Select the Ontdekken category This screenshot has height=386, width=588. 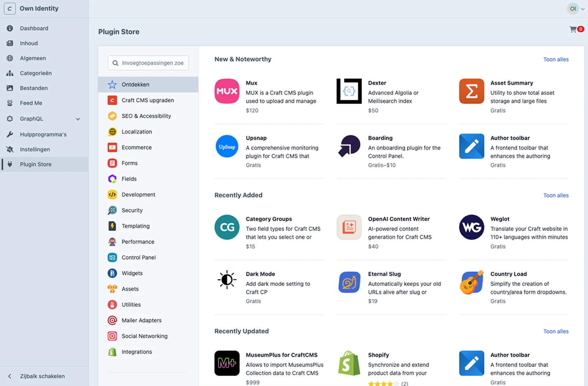pyautogui.click(x=148, y=85)
